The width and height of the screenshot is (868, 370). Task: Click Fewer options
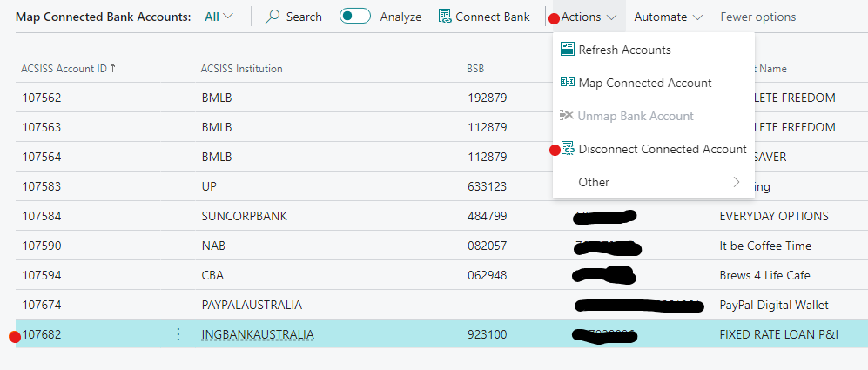757,17
